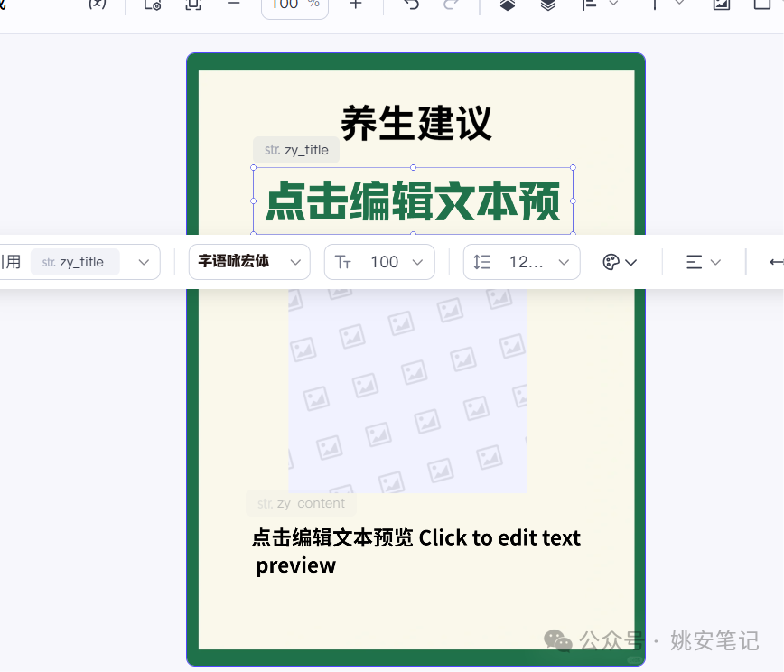Open the line height dropdown
Viewport: 784px width, 672px height.
[521, 262]
